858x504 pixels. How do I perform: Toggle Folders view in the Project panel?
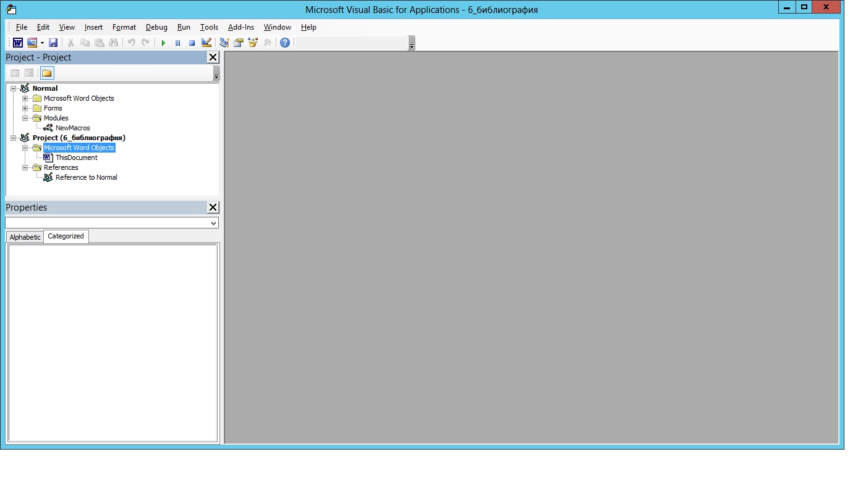[x=47, y=73]
